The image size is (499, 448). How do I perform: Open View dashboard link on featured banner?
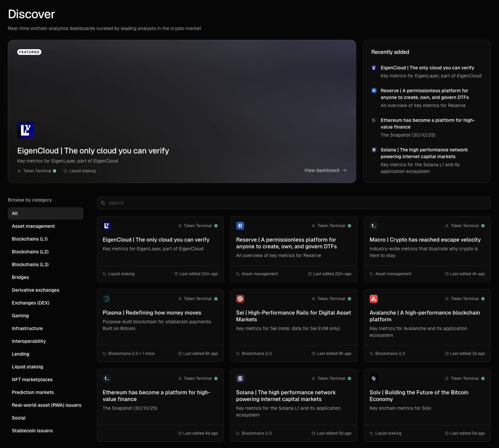point(325,170)
